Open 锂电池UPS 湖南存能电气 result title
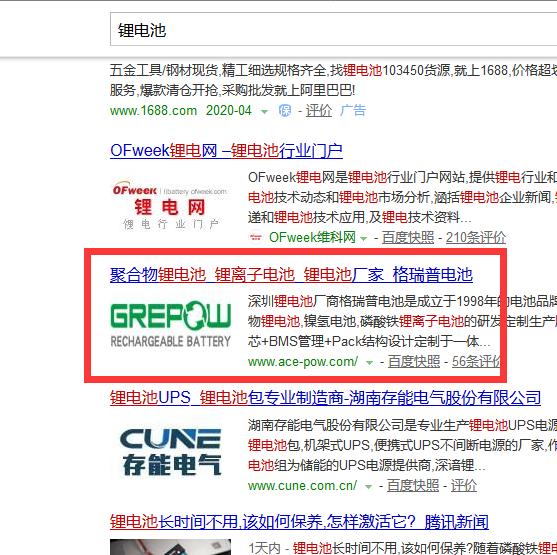Screen dimensions: 557x555 [x=325, y=398]
